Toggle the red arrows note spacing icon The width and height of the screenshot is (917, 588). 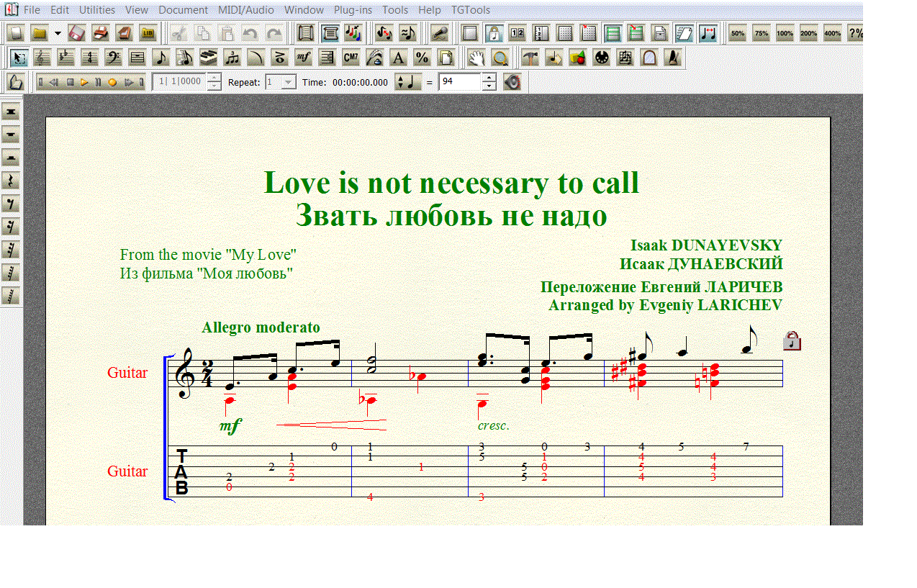708,33
